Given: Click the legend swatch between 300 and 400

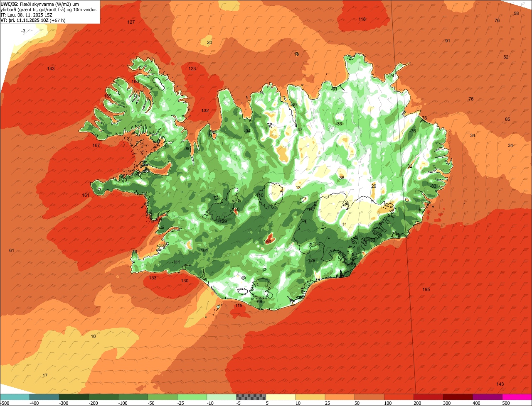Looking at the screenshot, I should point(458,397).
